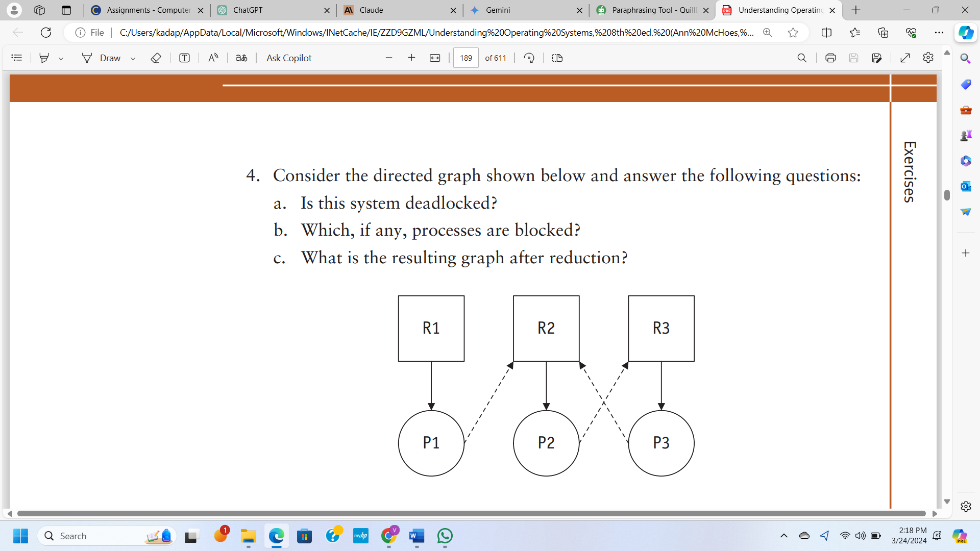Expand the highlighter color dropdown

click(x=61, y=58)
